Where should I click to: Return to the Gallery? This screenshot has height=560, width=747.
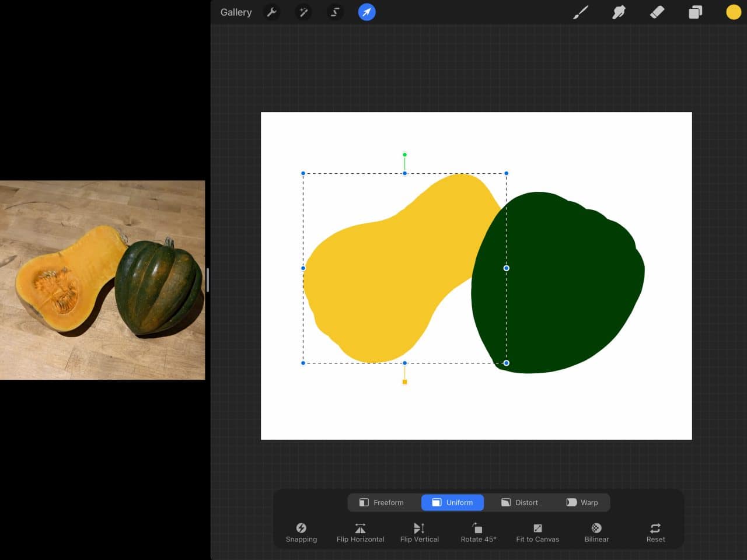coord(235,12)
